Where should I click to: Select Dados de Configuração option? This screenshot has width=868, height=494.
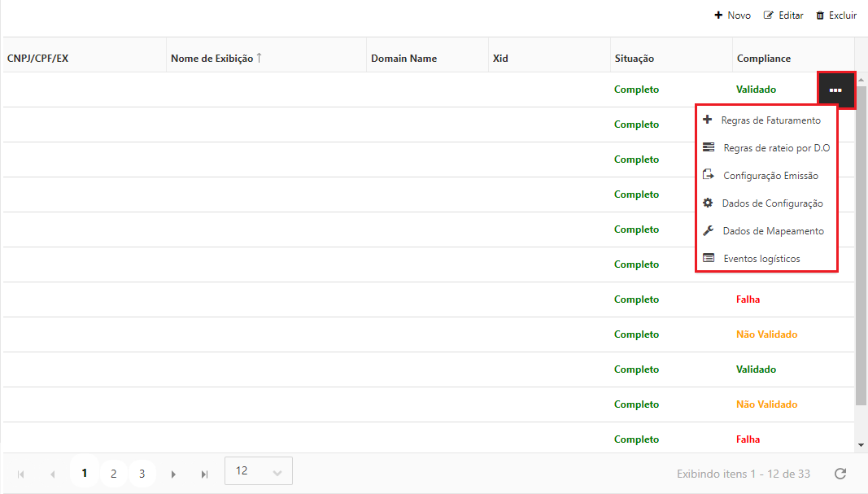pyautogui.click(x=772, y=203)
